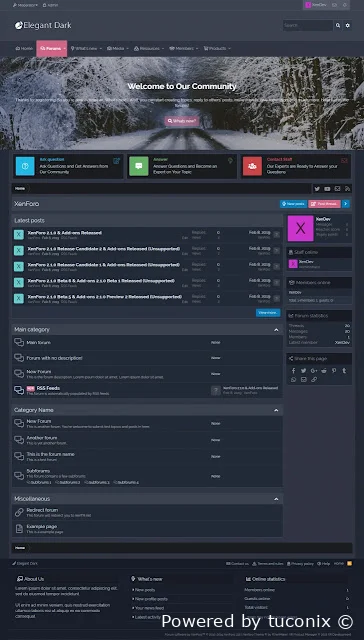Share page via Facebook icon
This screenshot has width=364, height=640.
point(293,371)
